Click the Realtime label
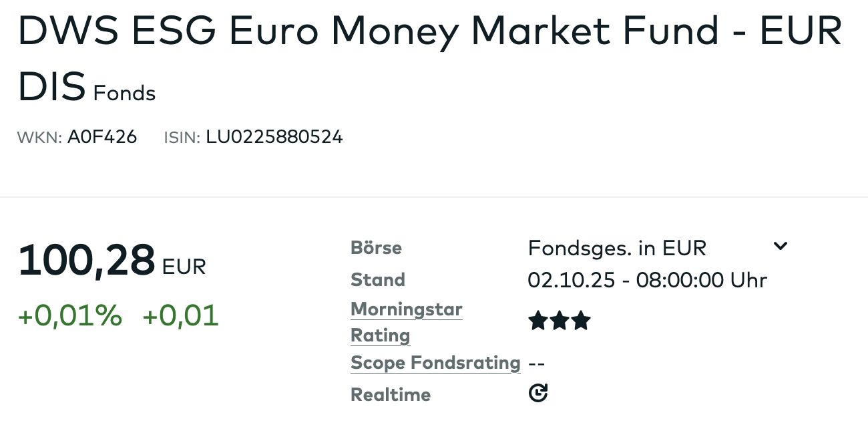The height and width of the screenshot is (433, 868). tap(391, 394)
